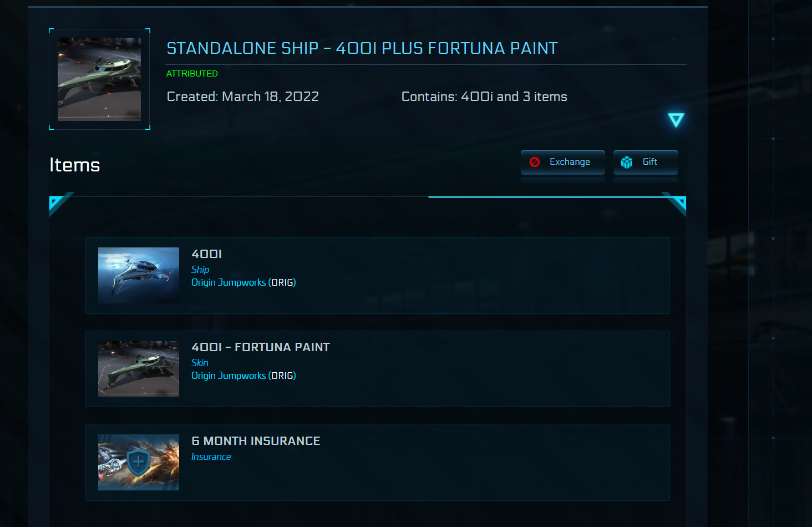
Task: Click the green Attributed status label
Action: [x=192, y=73]
